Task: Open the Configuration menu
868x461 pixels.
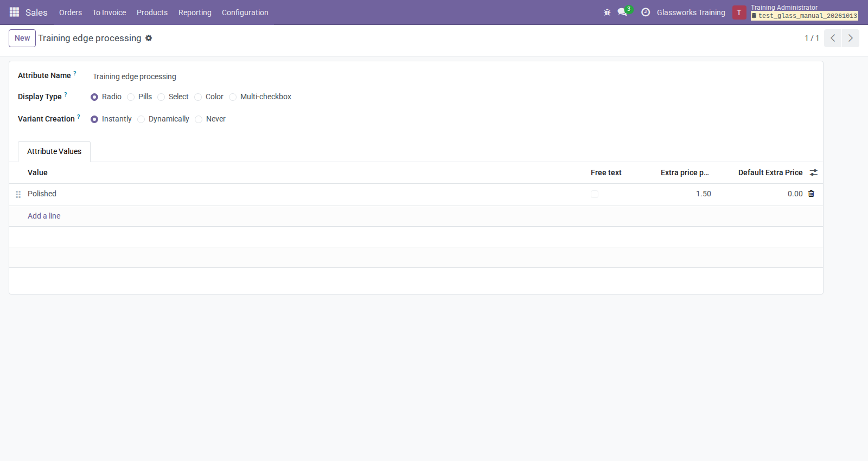Action: [x=245, y=12]
